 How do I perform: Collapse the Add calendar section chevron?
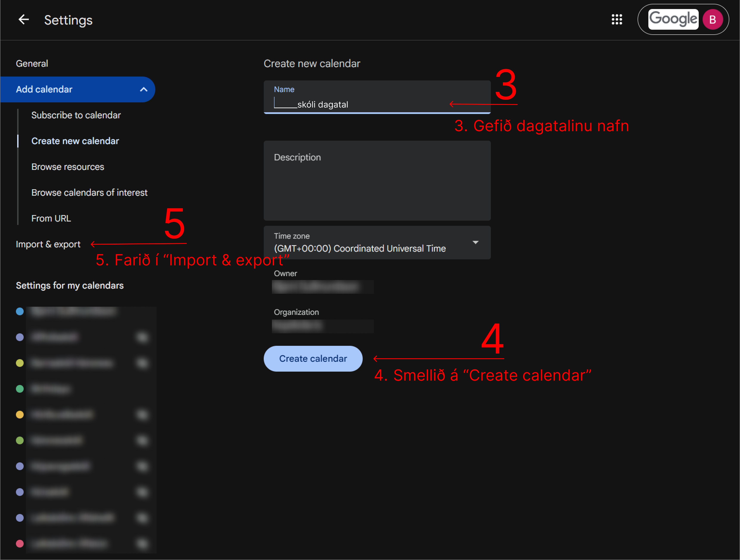143,89
